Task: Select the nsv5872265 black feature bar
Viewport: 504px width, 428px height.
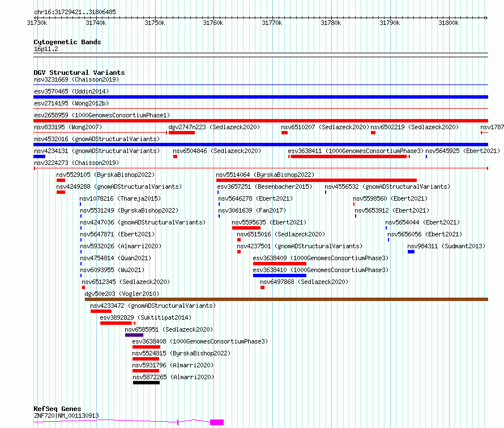Action: [146, 383]
